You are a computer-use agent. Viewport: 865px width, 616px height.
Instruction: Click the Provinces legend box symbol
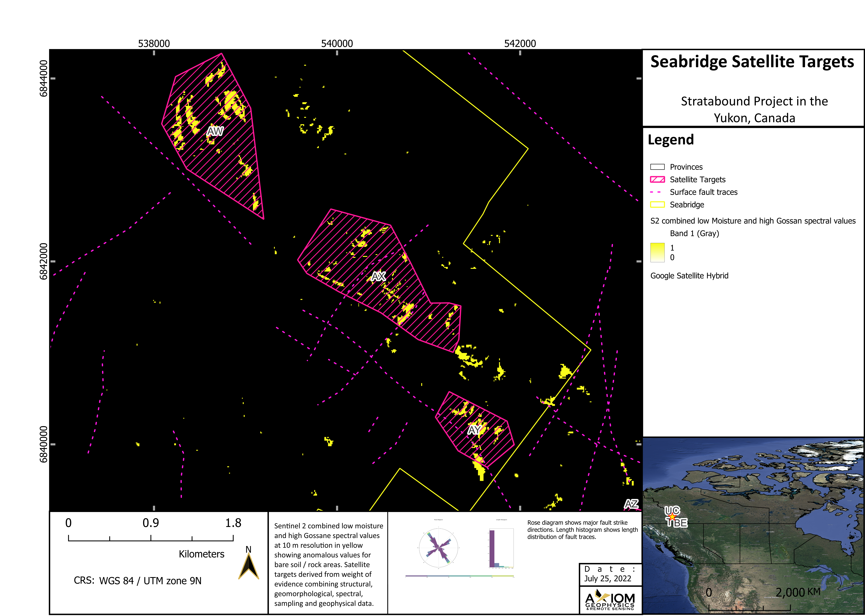click(657, 167)
